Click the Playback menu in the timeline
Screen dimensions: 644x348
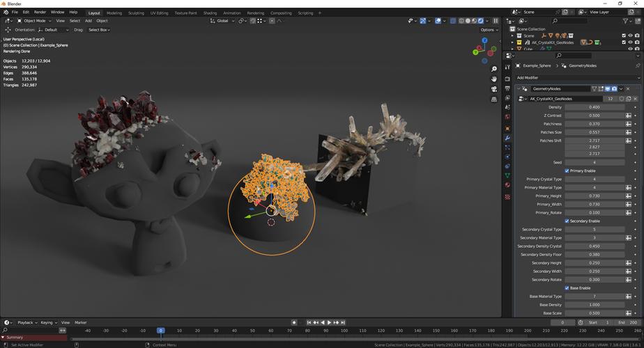tap(26, 322)
